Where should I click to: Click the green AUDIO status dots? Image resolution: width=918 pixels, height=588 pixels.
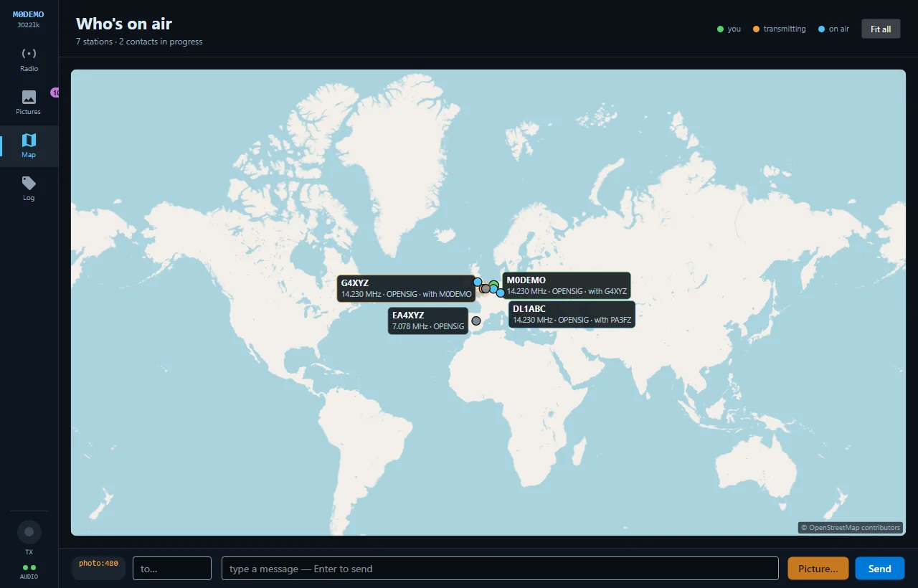click(x=29, y=567)
